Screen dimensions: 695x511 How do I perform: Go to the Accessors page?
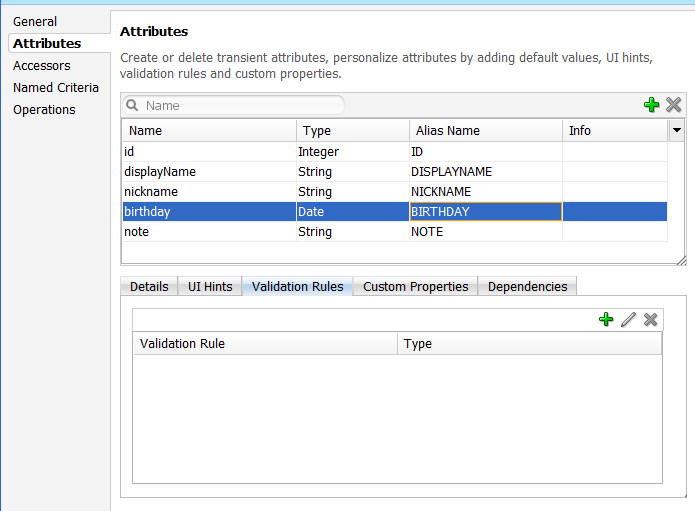tap(42, 66)
